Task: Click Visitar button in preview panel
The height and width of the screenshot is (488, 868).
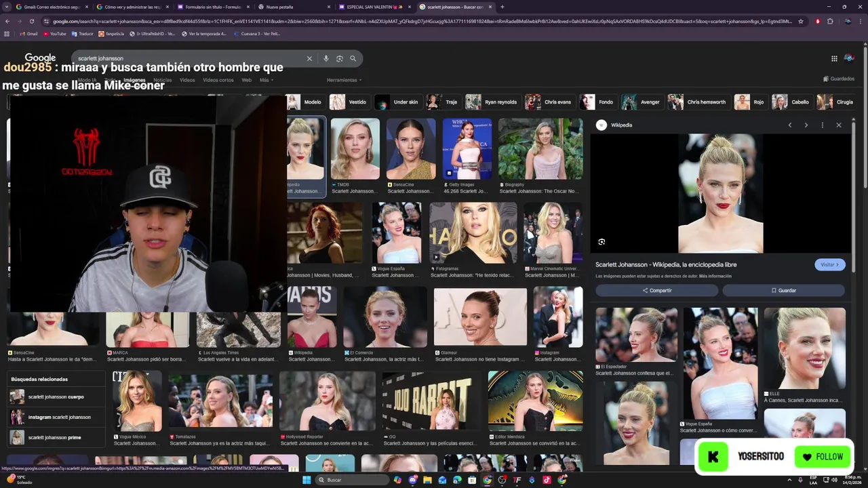Action: pos(830,264)
